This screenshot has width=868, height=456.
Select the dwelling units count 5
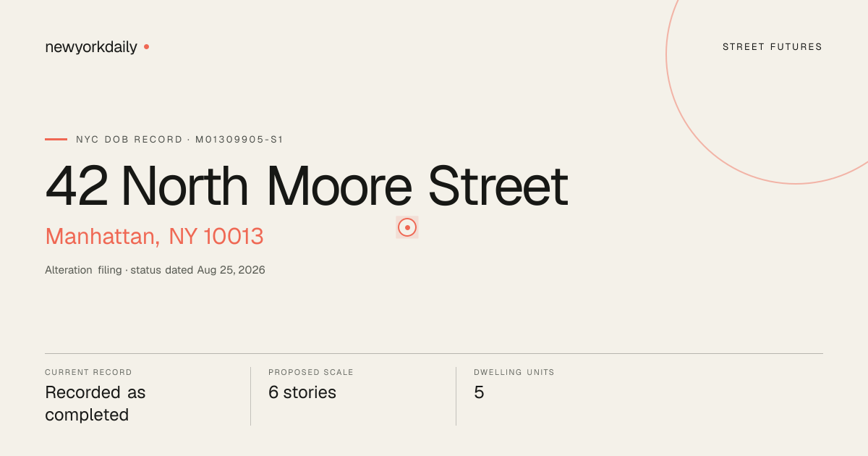479,392
